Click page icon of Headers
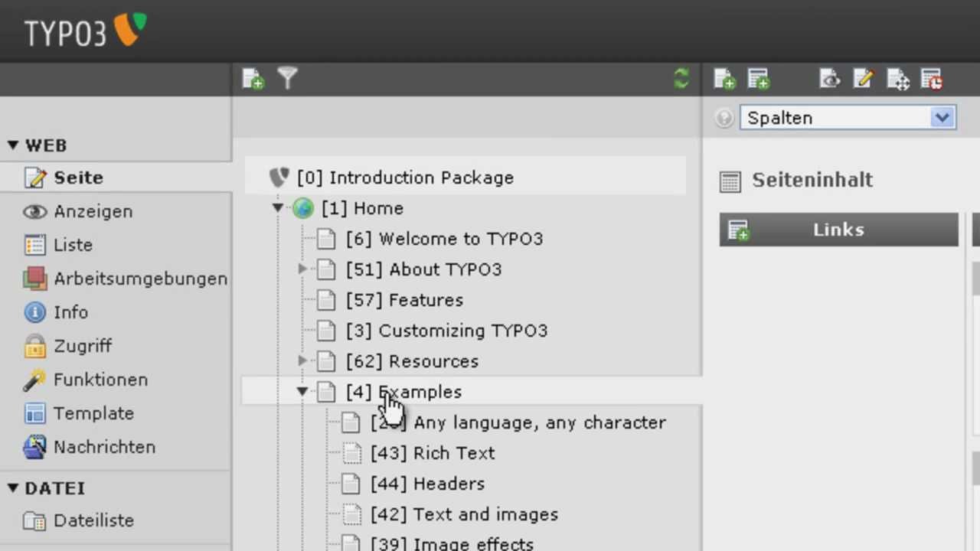Viewport: 980px width, 551px height. pyautogui.click(x=351, y=484)
